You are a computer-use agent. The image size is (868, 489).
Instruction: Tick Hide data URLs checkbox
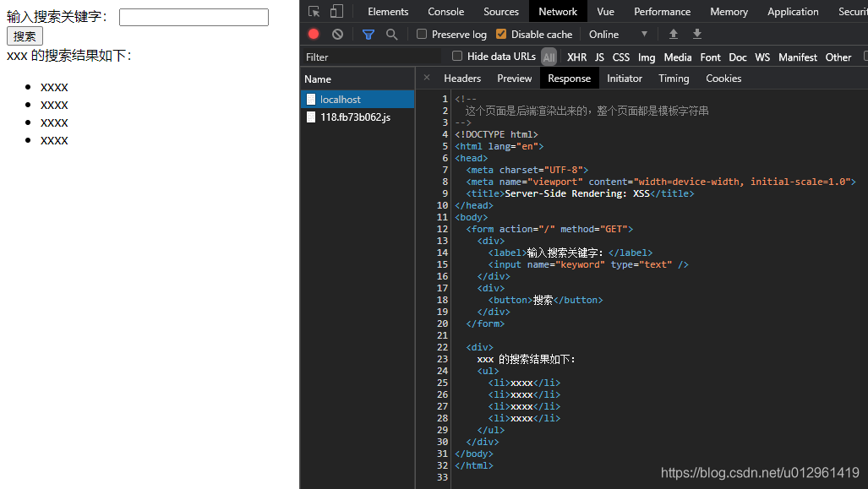pyautogui.click(x=457, y=56)
